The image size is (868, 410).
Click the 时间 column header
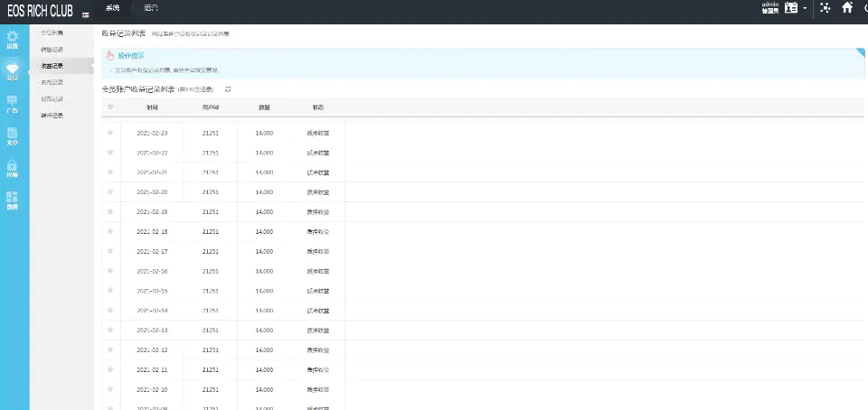(x=152, y=107)
